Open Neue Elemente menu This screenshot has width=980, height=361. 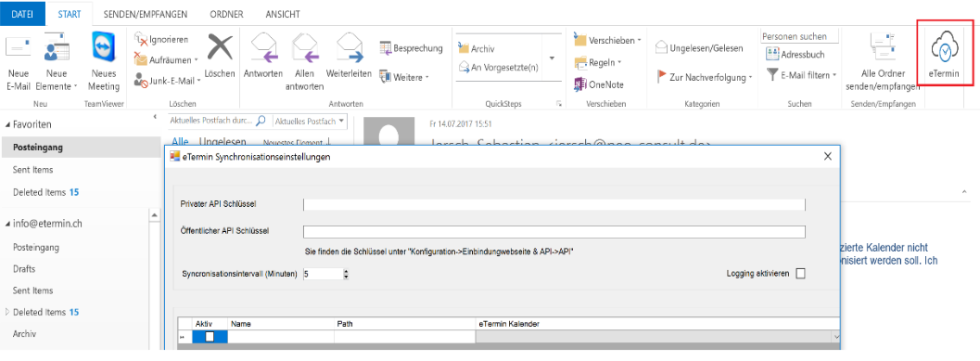pyautogui.click(x=57, y=60)
